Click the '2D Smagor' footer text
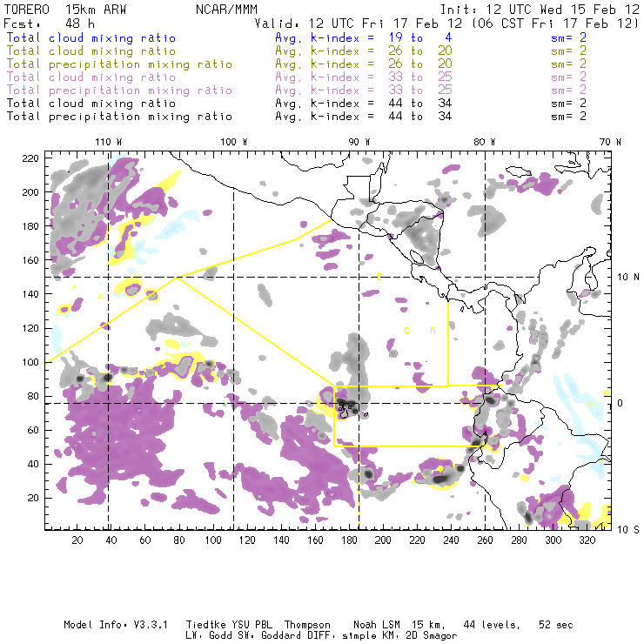This screenshot has width=644, height=644. (432, 636)
